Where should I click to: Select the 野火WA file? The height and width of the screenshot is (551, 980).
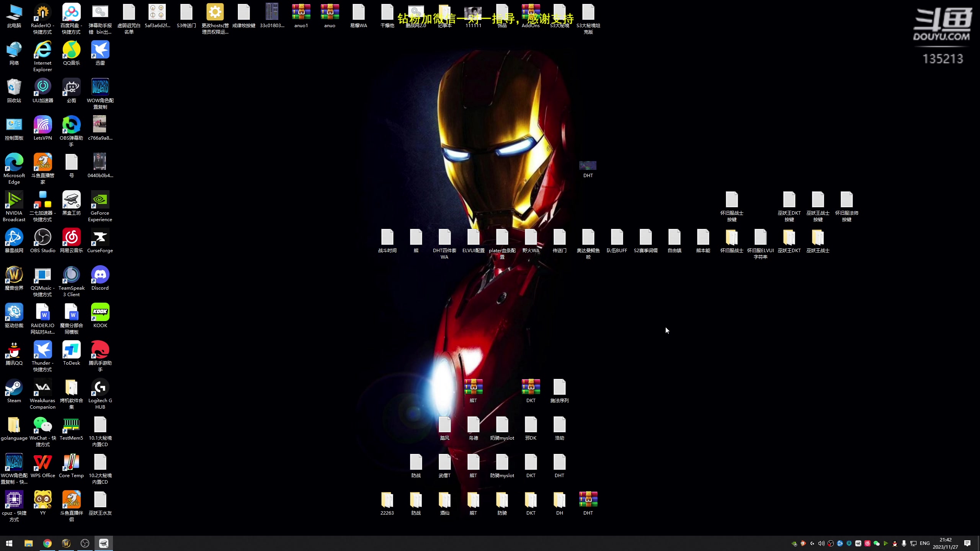(x=531, y=241)
